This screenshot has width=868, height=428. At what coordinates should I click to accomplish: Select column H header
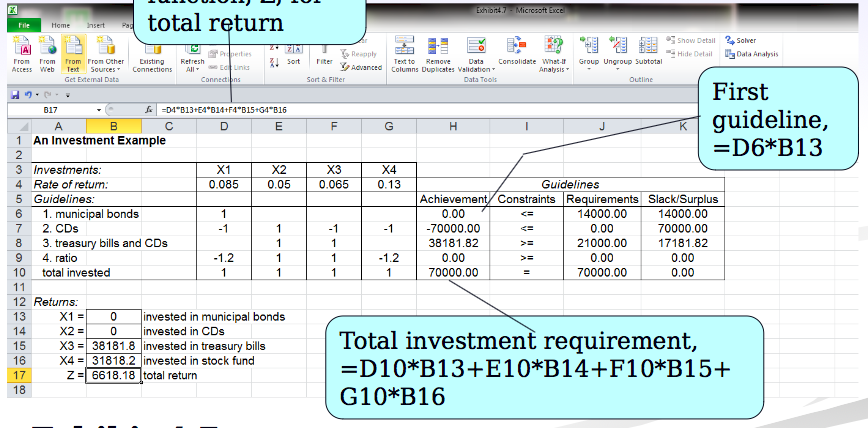(453, 127)
